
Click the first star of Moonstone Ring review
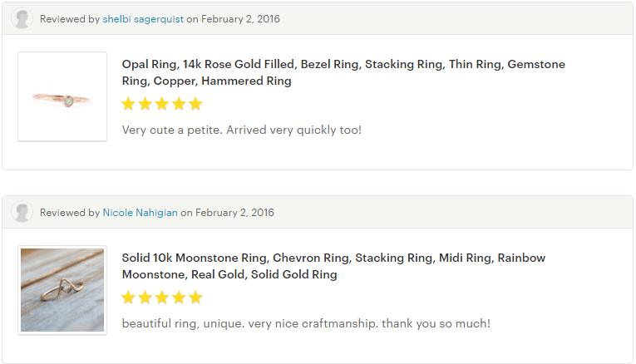coord(128,298)
